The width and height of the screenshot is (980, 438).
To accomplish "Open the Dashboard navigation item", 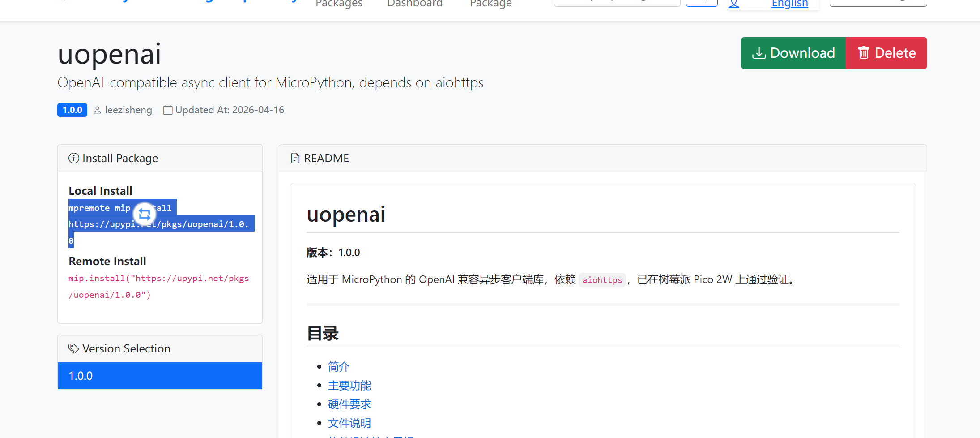I will point(415,4).
